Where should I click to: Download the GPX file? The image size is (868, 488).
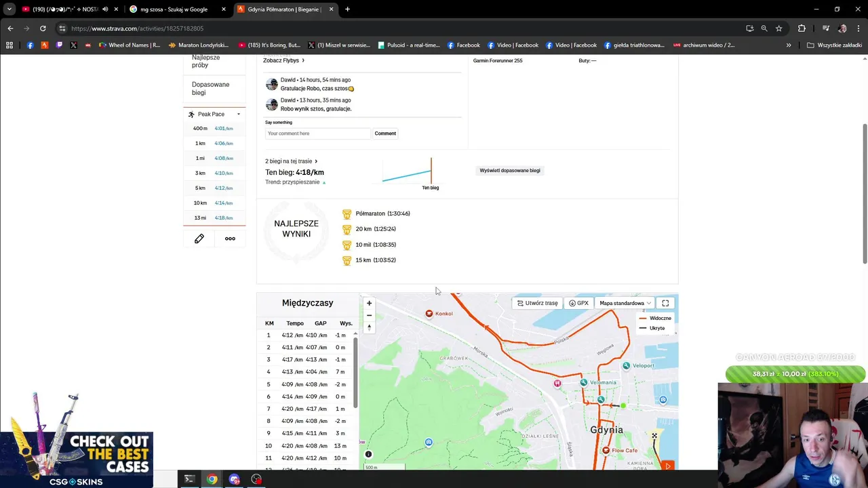point(578,303)
